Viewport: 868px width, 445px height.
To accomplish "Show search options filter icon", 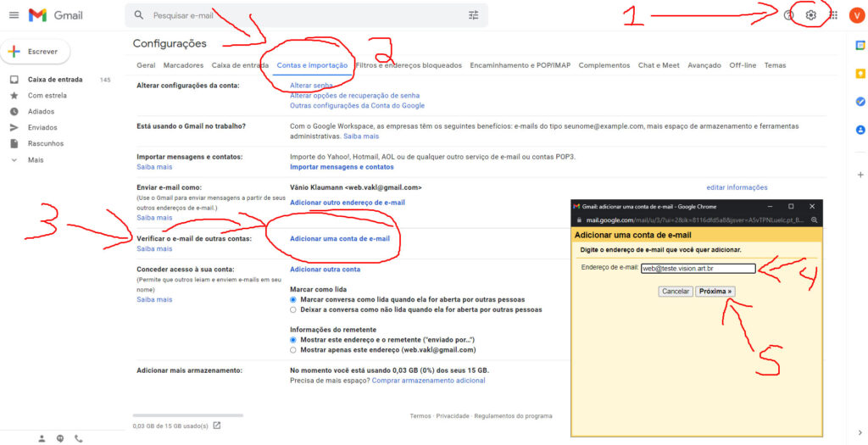I will (x=473, y=15).
